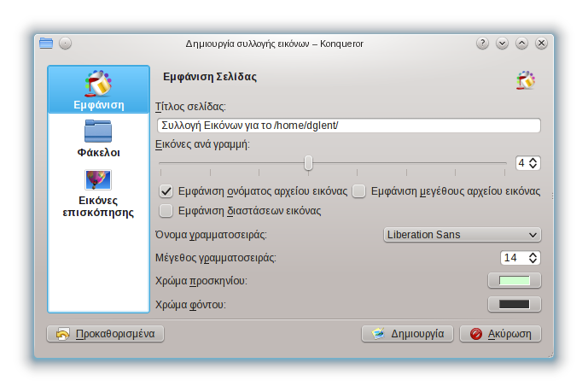Viewport: 588px width, 392px height.
Task: Click the window menu icon in title bar
Action: click(x=46, y=44)
